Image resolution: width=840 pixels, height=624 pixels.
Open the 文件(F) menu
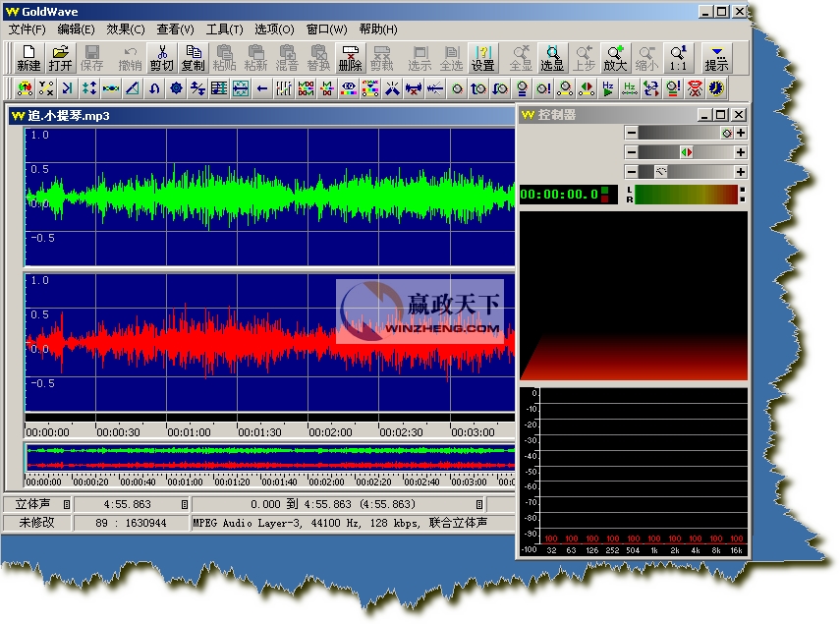[x=28, y=29]
